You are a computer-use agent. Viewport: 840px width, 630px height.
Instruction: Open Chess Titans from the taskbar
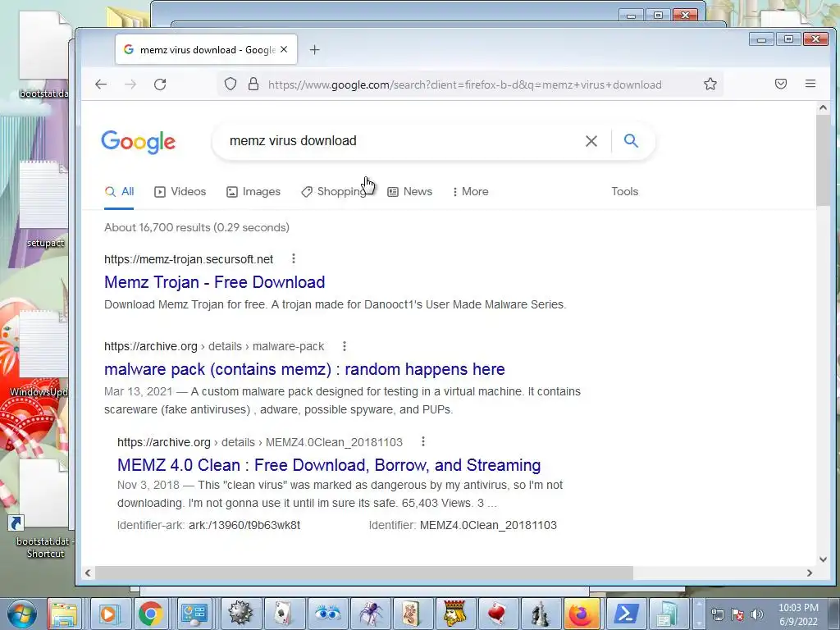540,614
